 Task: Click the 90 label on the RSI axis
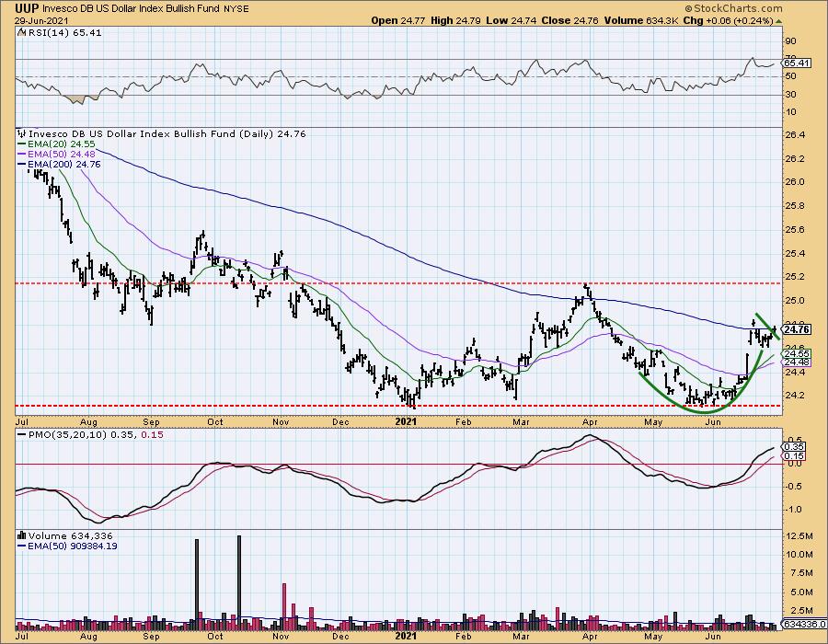(x=791, y=41)
